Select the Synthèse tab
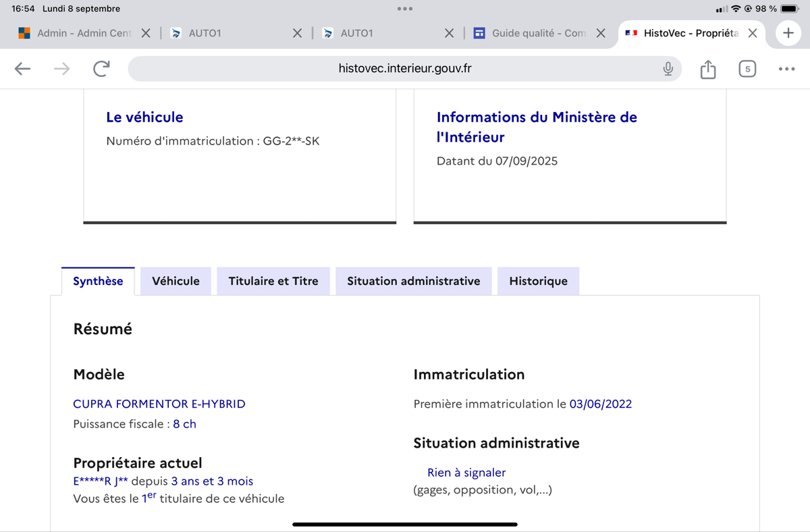 coord(98,282)
